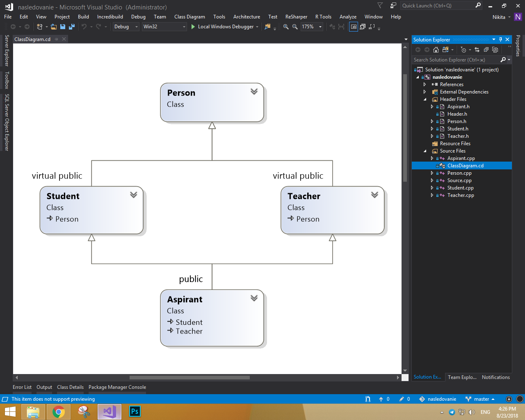Open the Architecture menu
This screenshot has height=420, width=525.
click(247, 17)
